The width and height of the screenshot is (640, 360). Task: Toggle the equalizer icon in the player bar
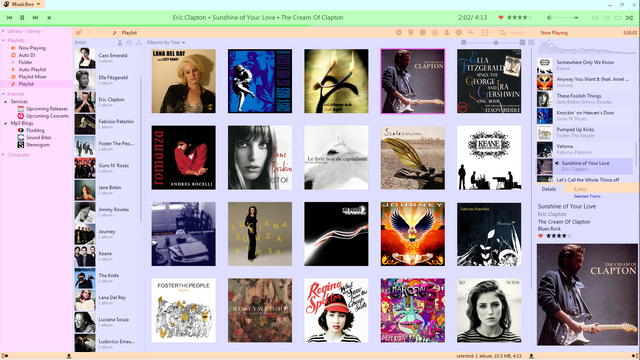pyautogui.click(x=595, y=18)
